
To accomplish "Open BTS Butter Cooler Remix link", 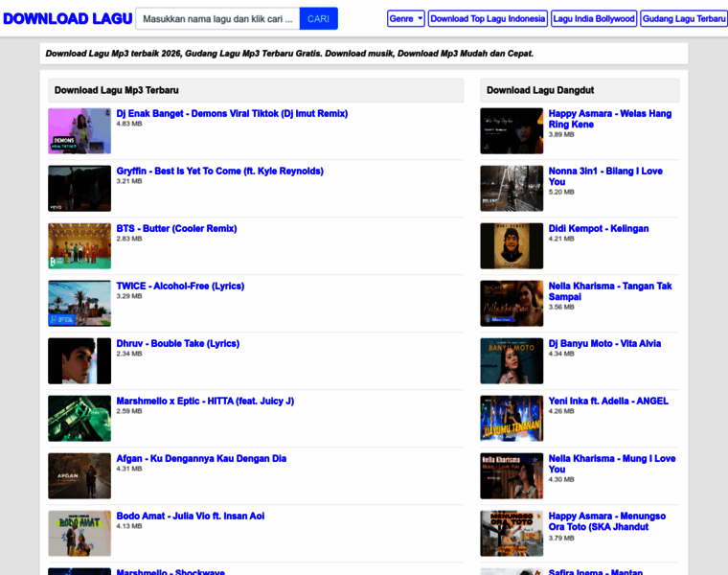I will (176, 228).
